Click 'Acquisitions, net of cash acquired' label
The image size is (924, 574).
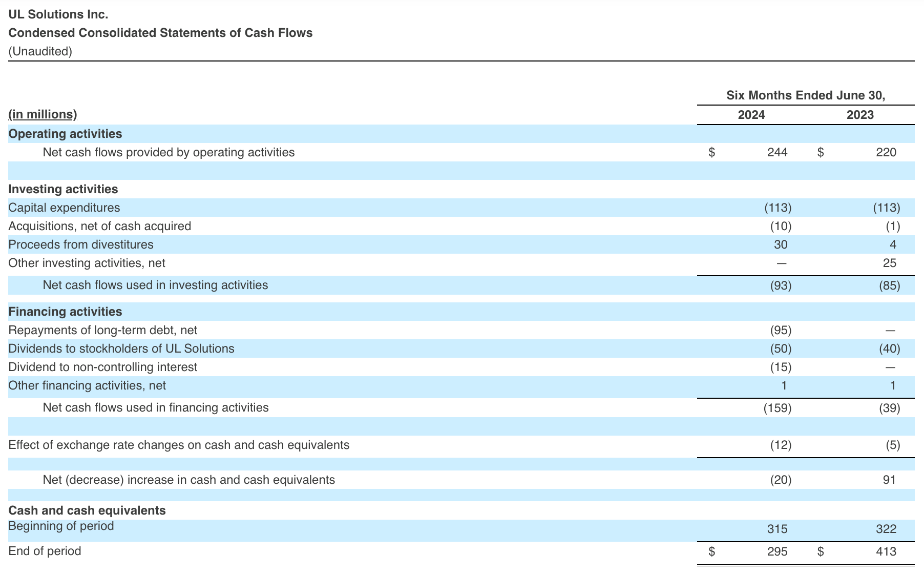coord(99,226)
